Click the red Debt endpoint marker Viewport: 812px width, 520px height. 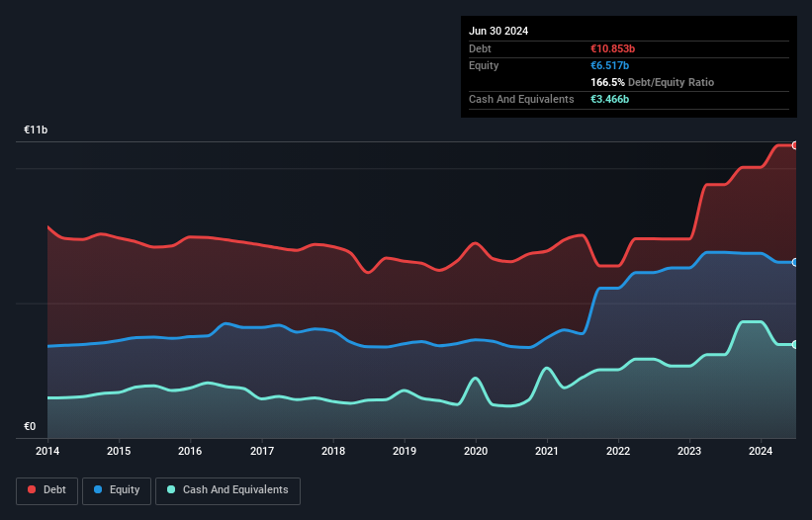coord(795,145)
